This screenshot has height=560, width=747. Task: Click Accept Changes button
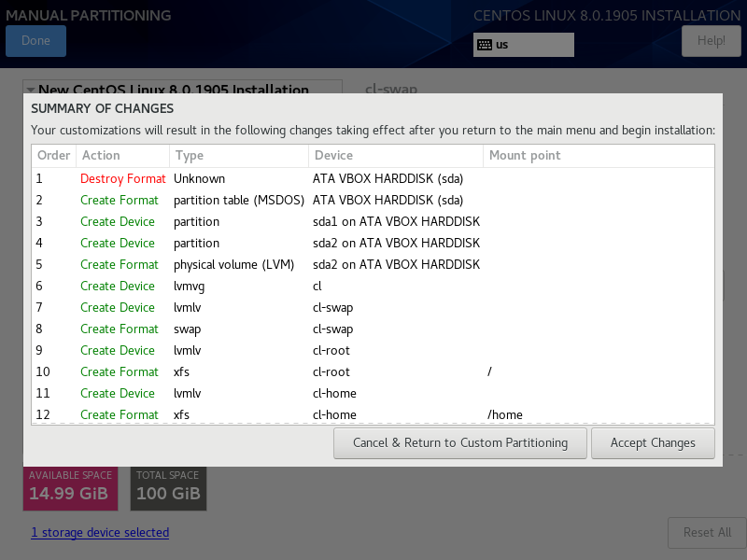tap(653, 443)
